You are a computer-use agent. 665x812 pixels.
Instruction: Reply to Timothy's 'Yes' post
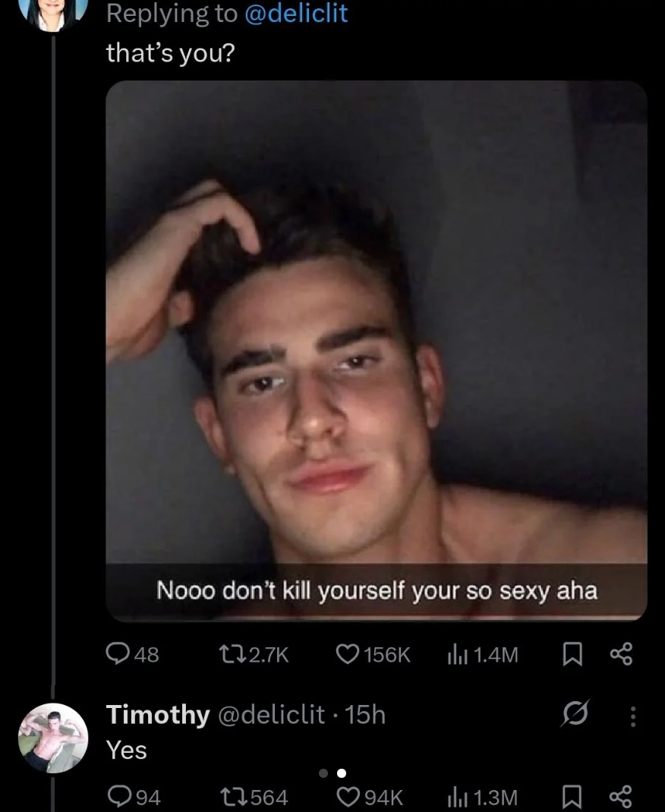coord(133,797)
